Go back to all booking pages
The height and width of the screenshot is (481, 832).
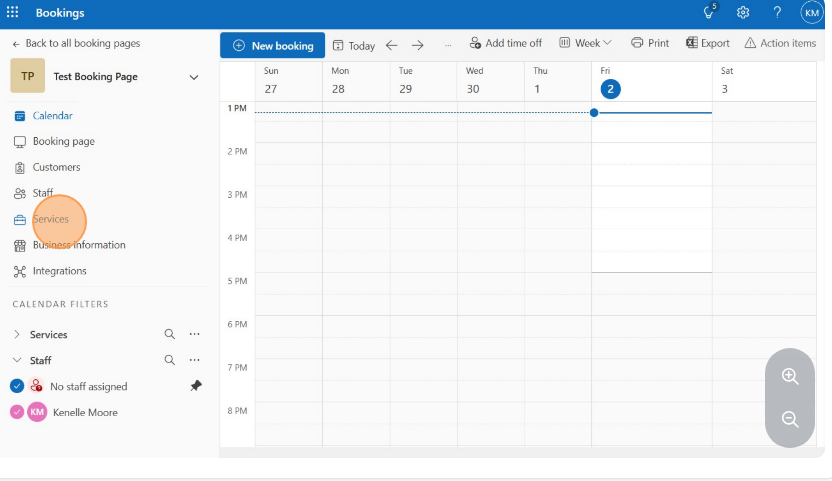(76, 44)
